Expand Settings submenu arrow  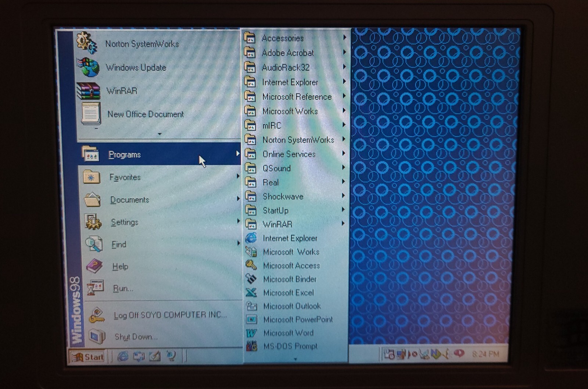(238, 221)
